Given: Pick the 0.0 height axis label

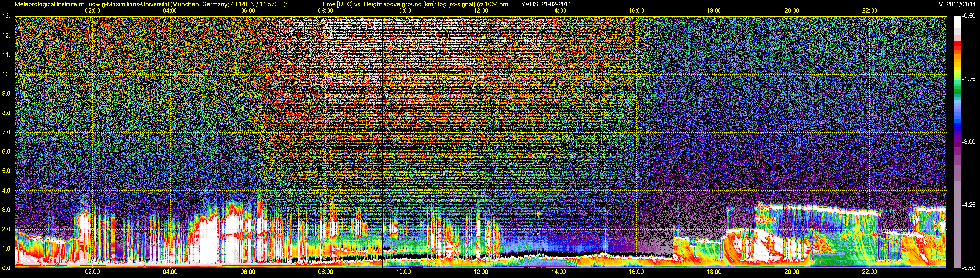Looking at the screenshot, I should click(x=6, y=268).
